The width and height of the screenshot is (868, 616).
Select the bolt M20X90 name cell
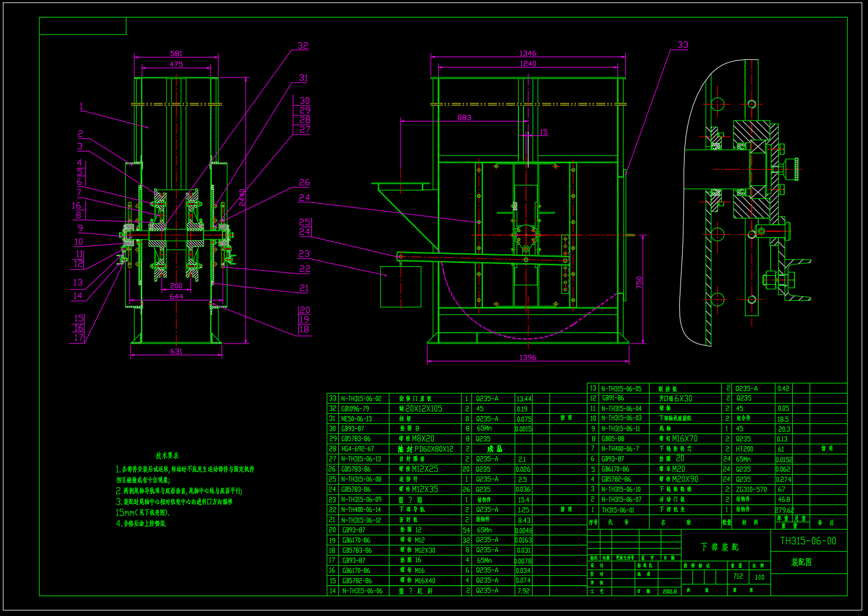click(x=679, y=479)
